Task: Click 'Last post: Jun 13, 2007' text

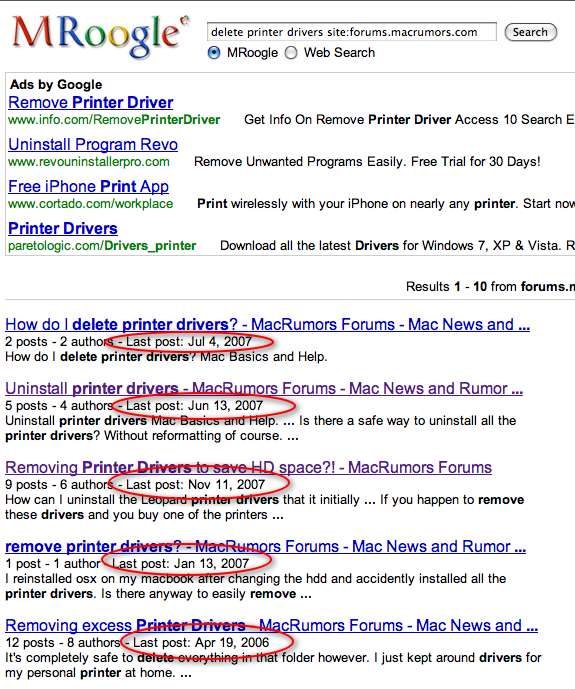Action: tap(195, 406)
